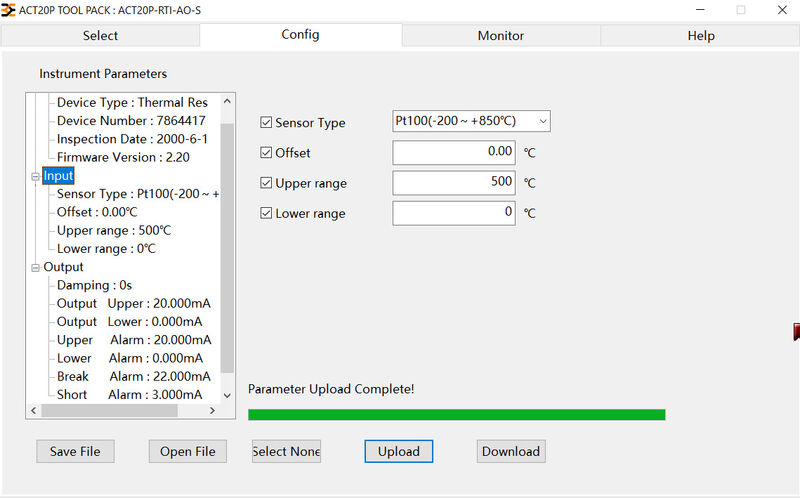Image resolution: width=800 pixels, height=498 pixels.
Task: Collapse the Output tree node
Action: (36, 268)
